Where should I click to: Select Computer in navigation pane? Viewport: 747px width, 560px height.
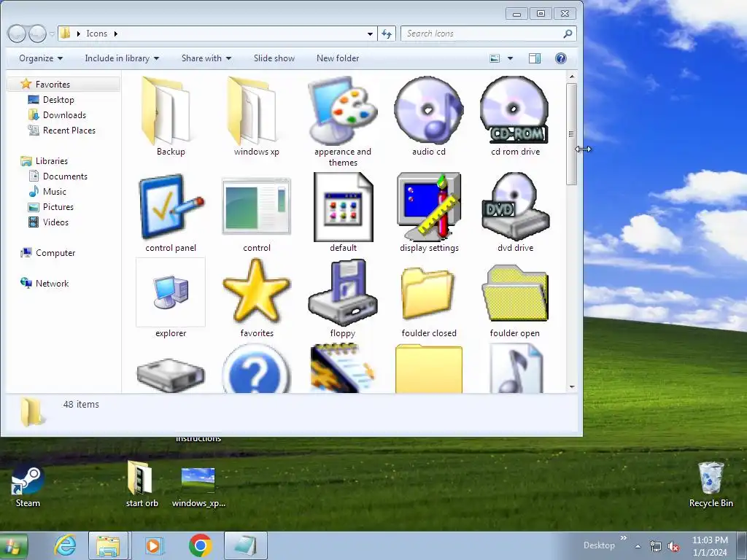tap(55, 253)
